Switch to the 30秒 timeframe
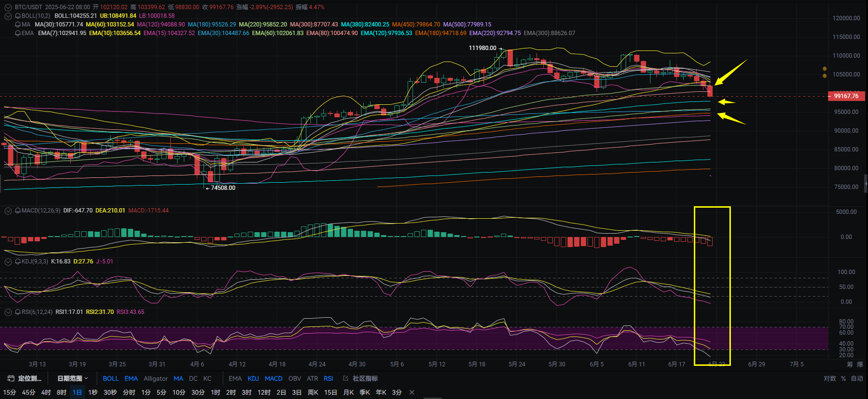Image resolution: width=868 pixels, height=399 pixels. (x=110, y=392)
